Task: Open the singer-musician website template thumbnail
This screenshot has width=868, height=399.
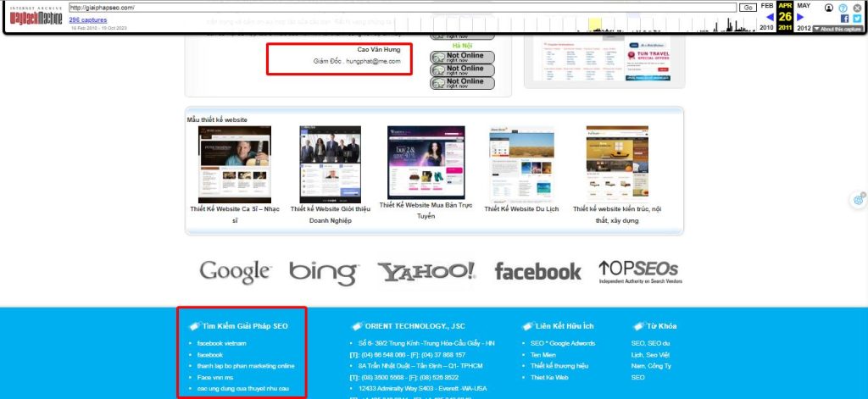Action: click(235, 164)
